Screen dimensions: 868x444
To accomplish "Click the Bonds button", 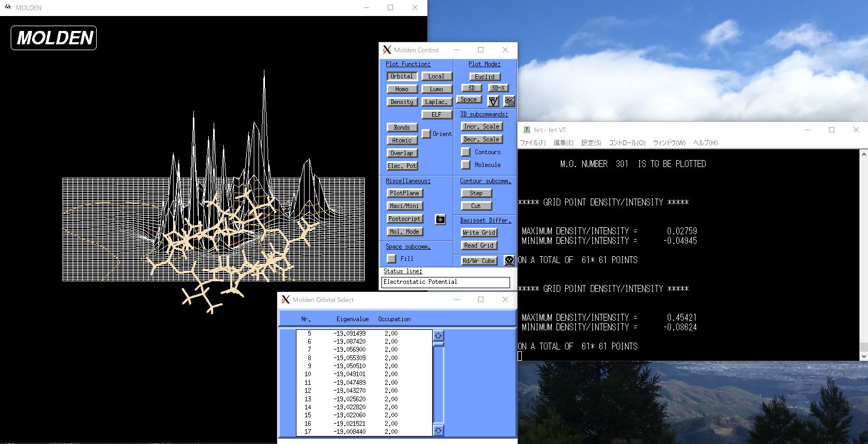I will (402, 128).
